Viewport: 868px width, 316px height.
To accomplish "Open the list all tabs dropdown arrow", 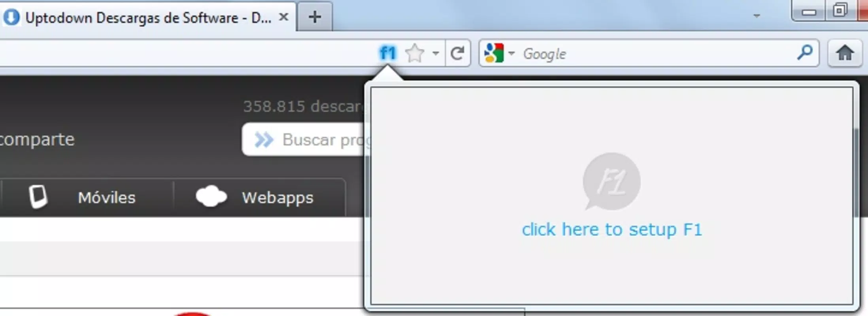I will point(757,16).
